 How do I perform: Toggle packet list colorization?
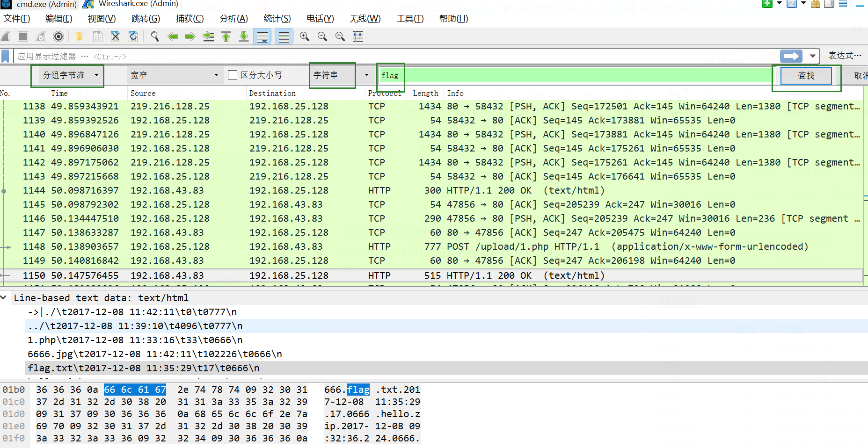(x=284, y=36)
